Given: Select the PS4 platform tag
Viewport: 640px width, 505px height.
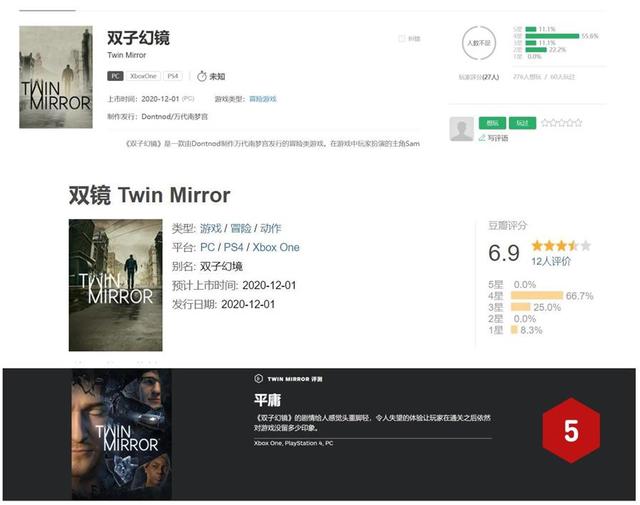Looking at the screenshot, I should tap(173, 76).
